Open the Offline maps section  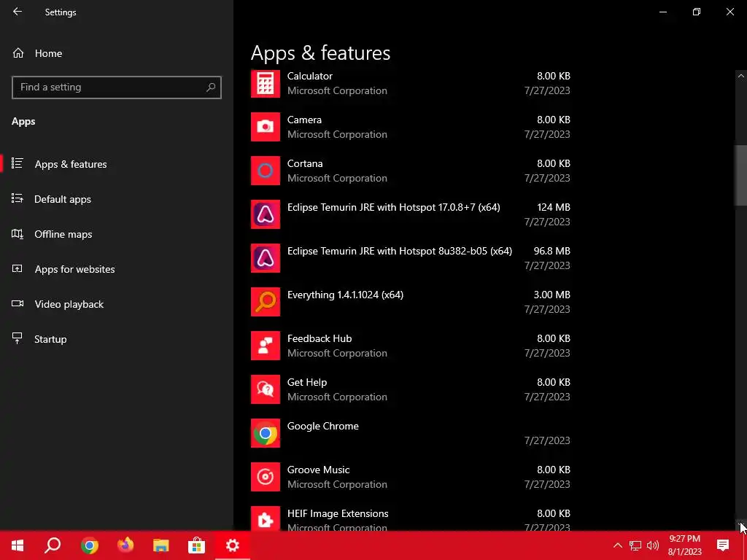[x=117, y=234]
